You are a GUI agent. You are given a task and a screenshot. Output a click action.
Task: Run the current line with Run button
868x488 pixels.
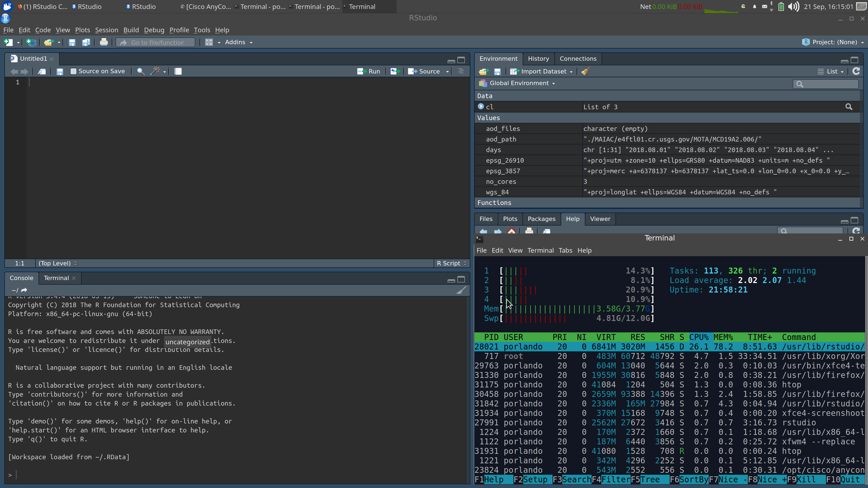[369, 71]
